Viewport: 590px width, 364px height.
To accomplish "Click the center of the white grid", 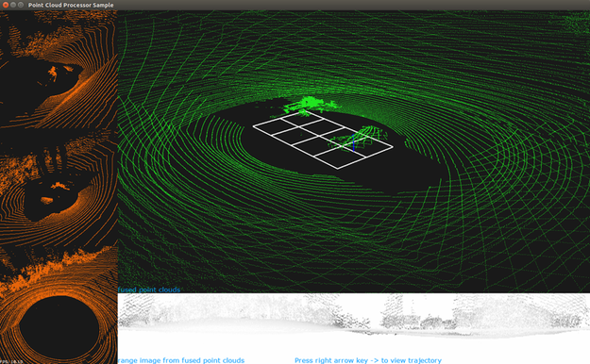I will tap(323, 140).
